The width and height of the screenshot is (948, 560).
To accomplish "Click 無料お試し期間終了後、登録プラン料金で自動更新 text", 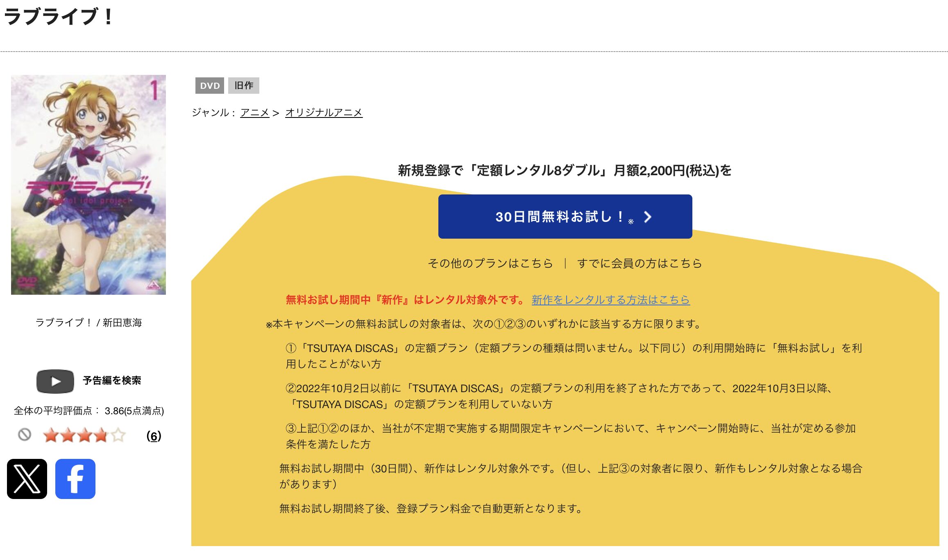I will click(431, 508).
